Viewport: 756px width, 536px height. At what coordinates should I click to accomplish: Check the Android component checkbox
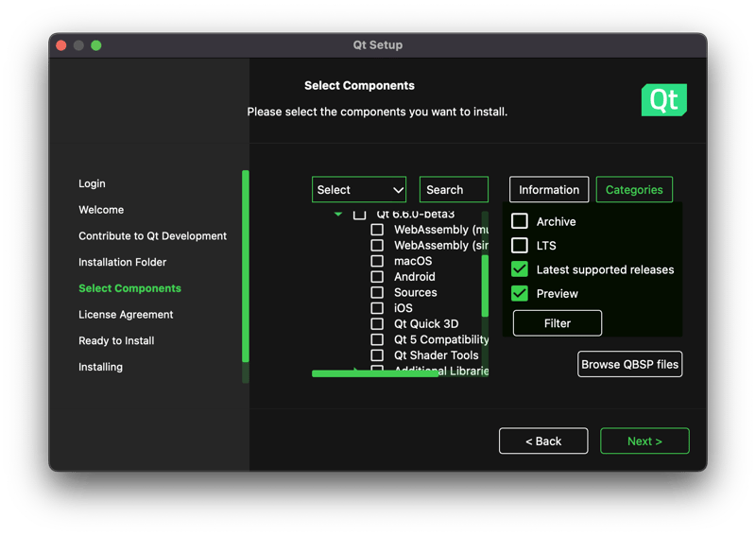click(377, 276)
